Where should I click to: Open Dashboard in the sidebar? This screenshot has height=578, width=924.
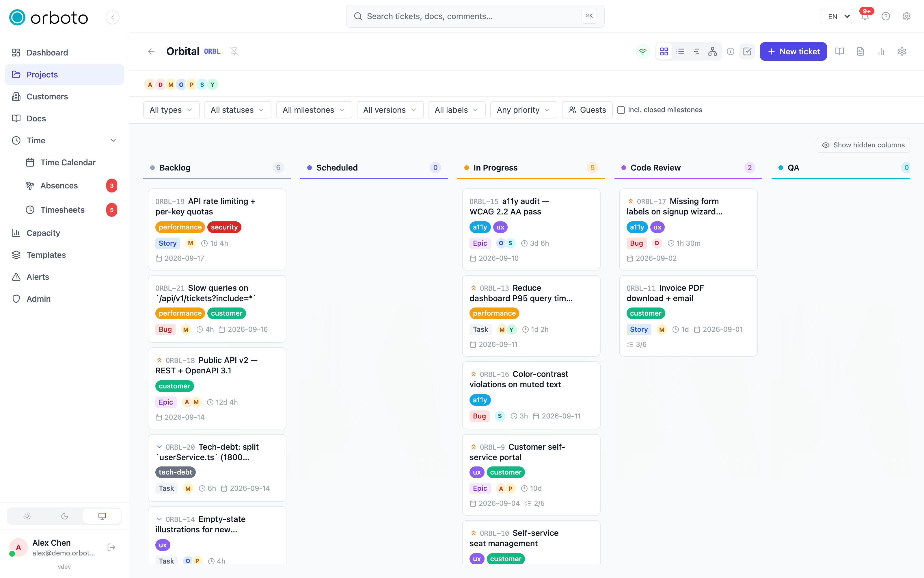[64, 52]
